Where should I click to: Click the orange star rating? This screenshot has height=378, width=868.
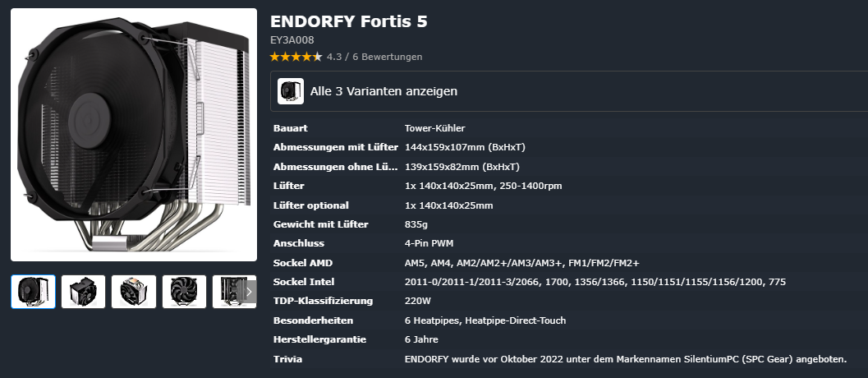pos(296,57)
